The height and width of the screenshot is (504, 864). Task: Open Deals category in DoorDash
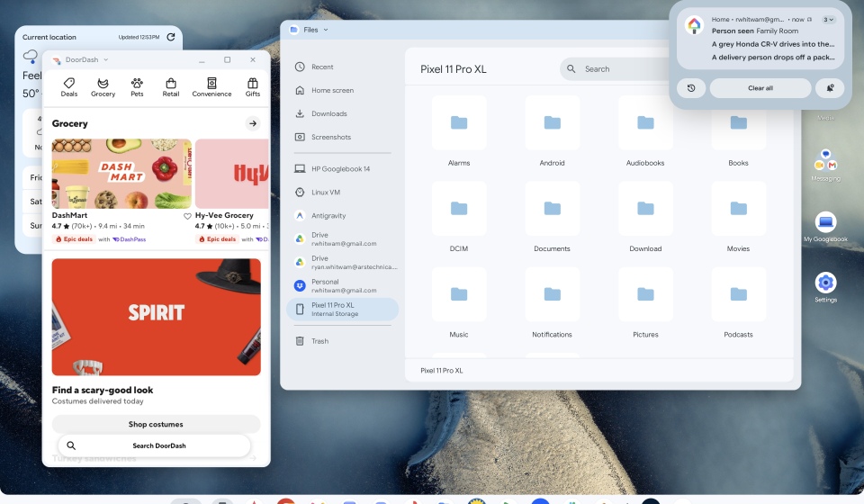(x=69, y=87)
